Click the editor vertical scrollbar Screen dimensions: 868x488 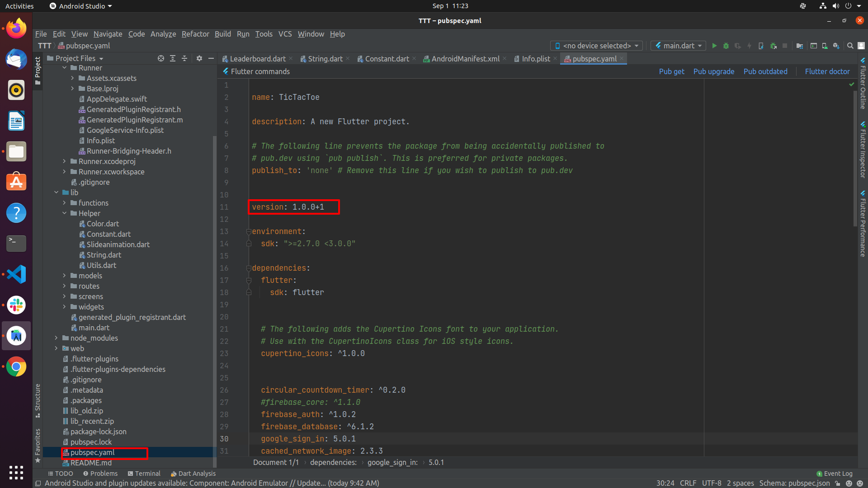click(855, 158)
